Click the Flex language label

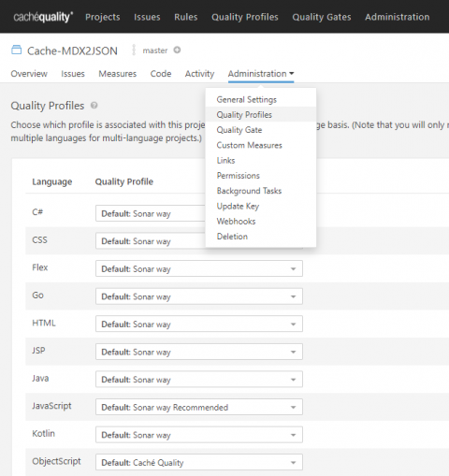click(x=40, y=267)
